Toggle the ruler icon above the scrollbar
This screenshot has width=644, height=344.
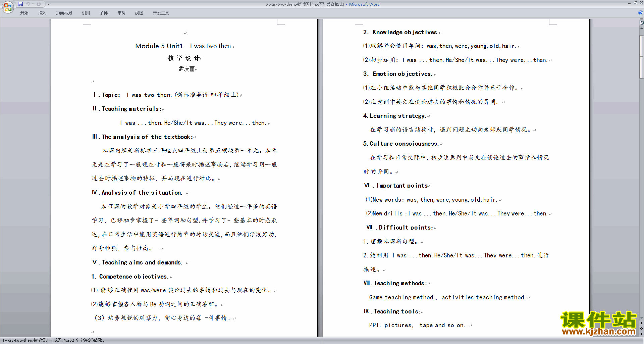pos(641,23)
